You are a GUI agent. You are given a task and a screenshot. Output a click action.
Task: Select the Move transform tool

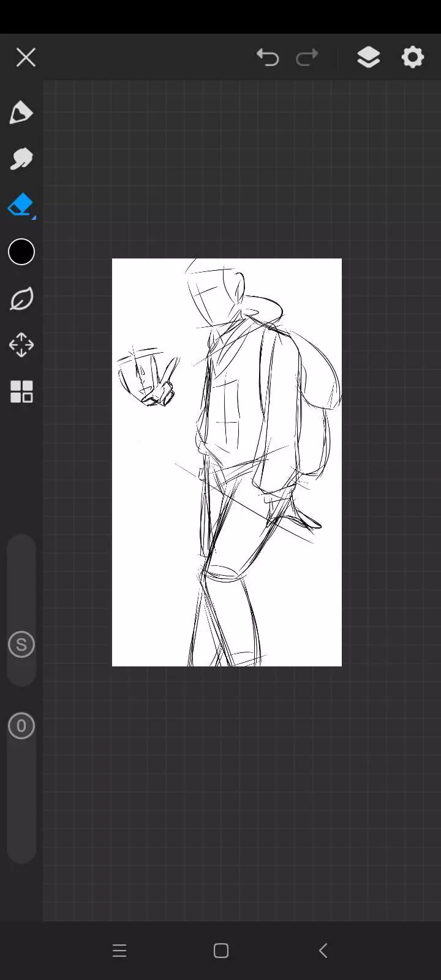(21, 345)
